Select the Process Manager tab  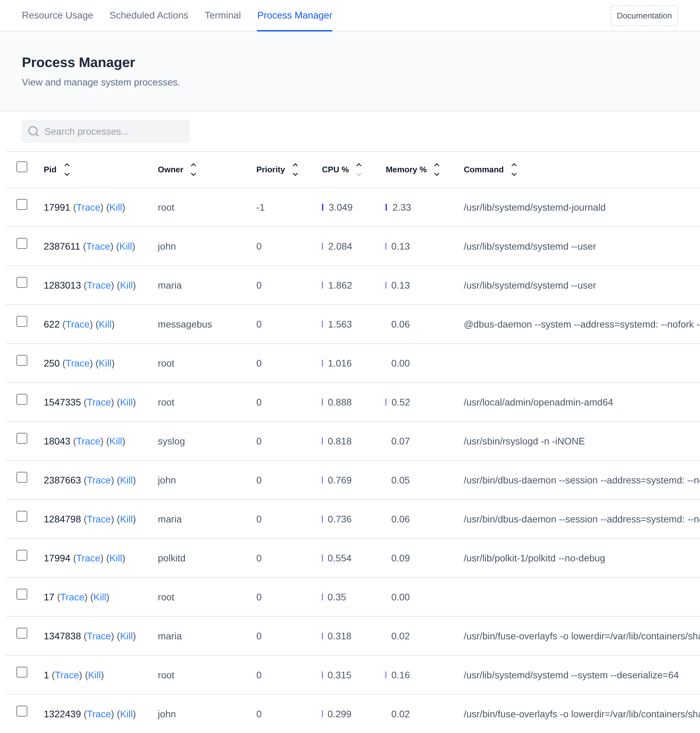click(x=295, y=15)
